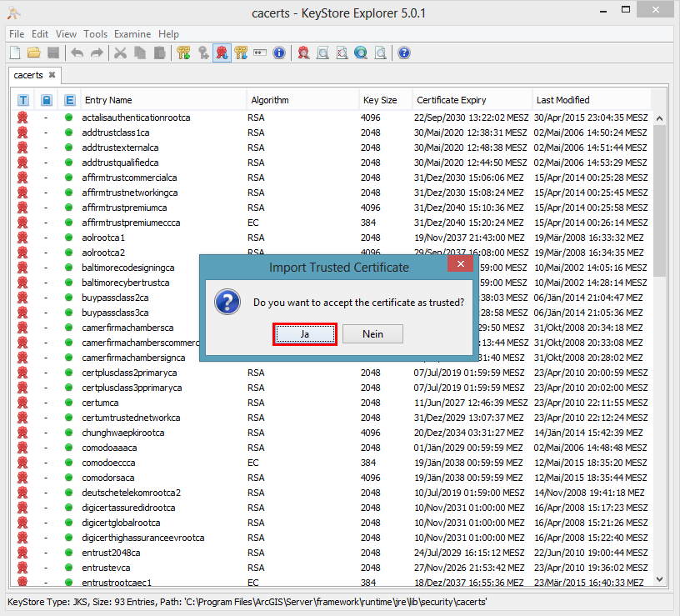Open the Examine SSL Connection tool
The image size is (680, 616).
(360, 53)
